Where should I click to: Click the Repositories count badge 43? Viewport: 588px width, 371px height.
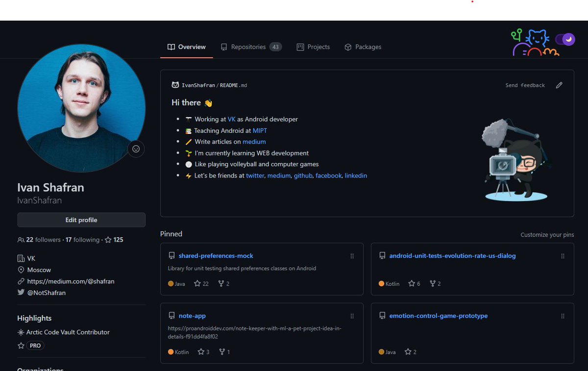tap(275, 47)
